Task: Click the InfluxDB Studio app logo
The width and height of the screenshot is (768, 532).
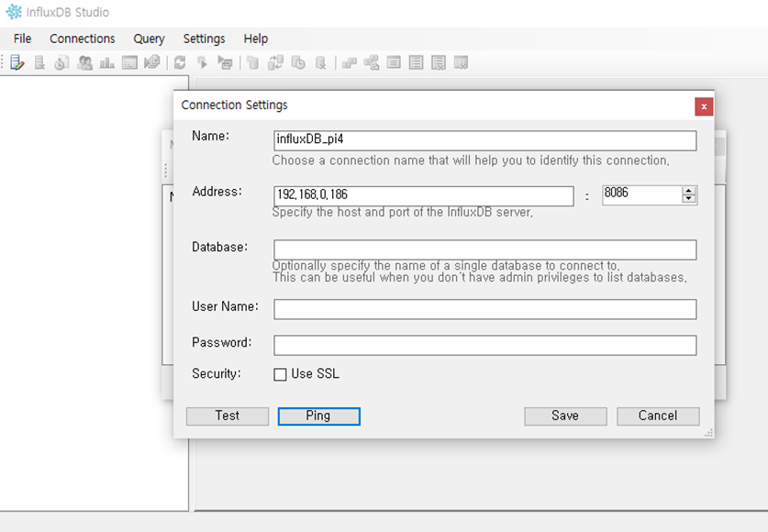Action: pos(14,12)
